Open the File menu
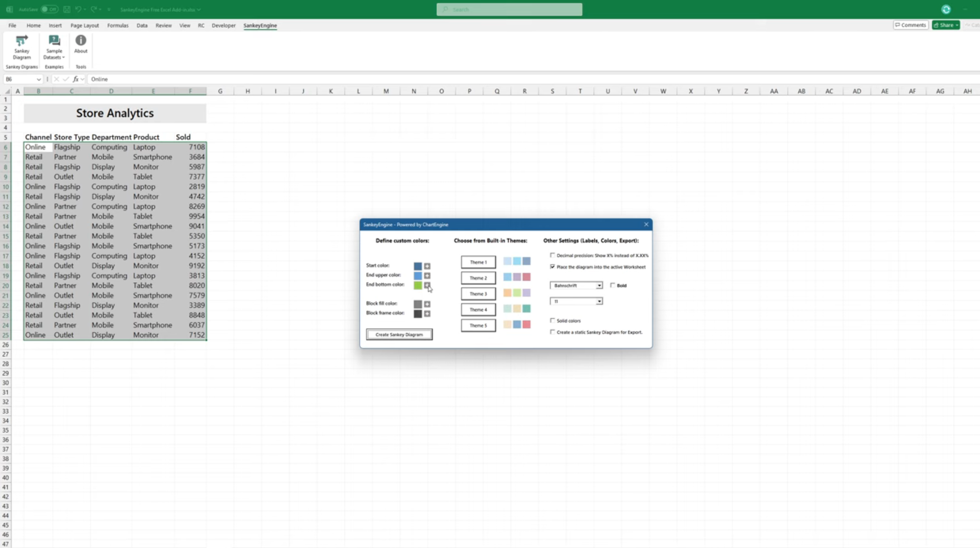Viewport: 980px width, 548px height. coord(12,25)
